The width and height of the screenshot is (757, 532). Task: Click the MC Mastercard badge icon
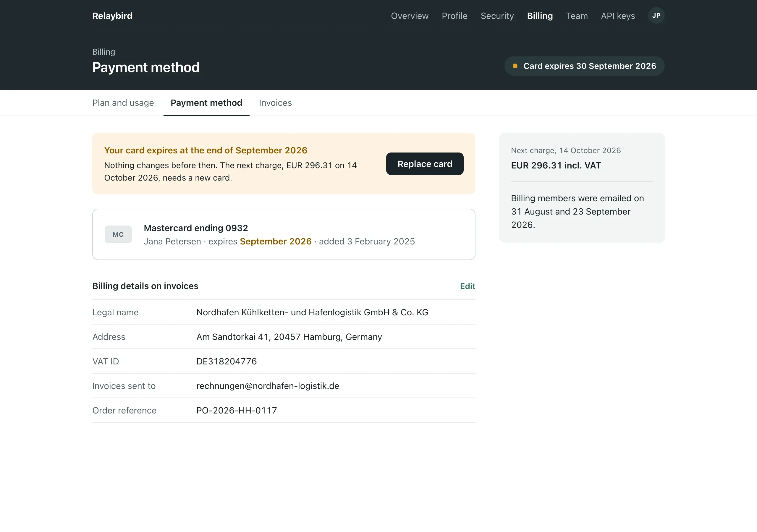118,234
